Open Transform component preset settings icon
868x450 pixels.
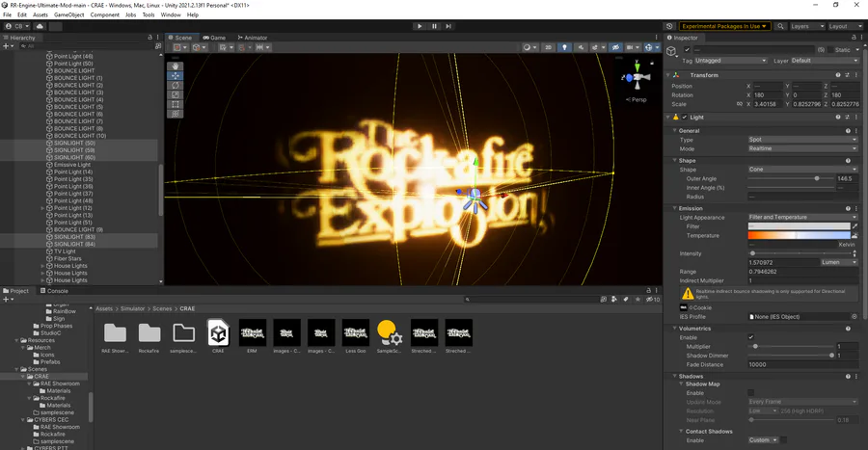point(848,75)
